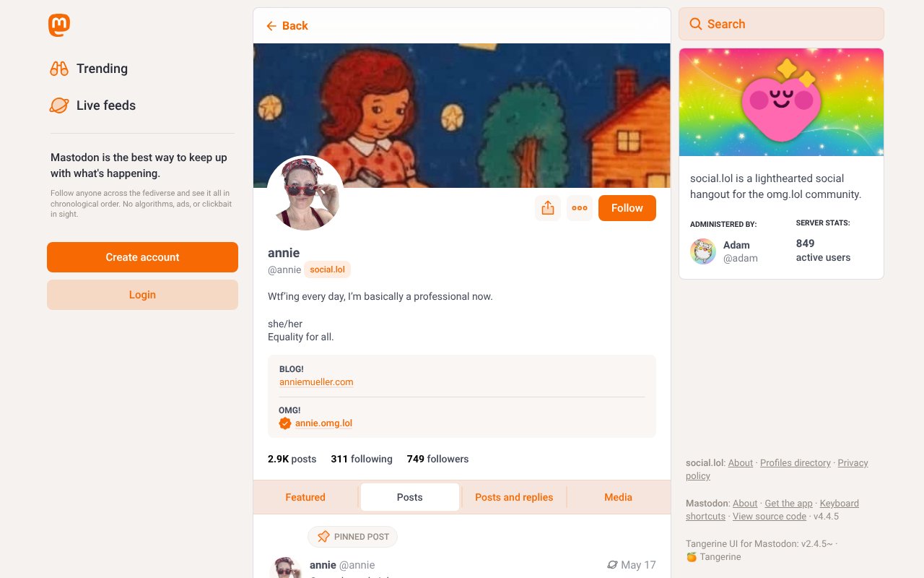Open the Profiles directory link
Viewport: 924px width, 578px height.
pyautogui.click(x=796, y=463)
